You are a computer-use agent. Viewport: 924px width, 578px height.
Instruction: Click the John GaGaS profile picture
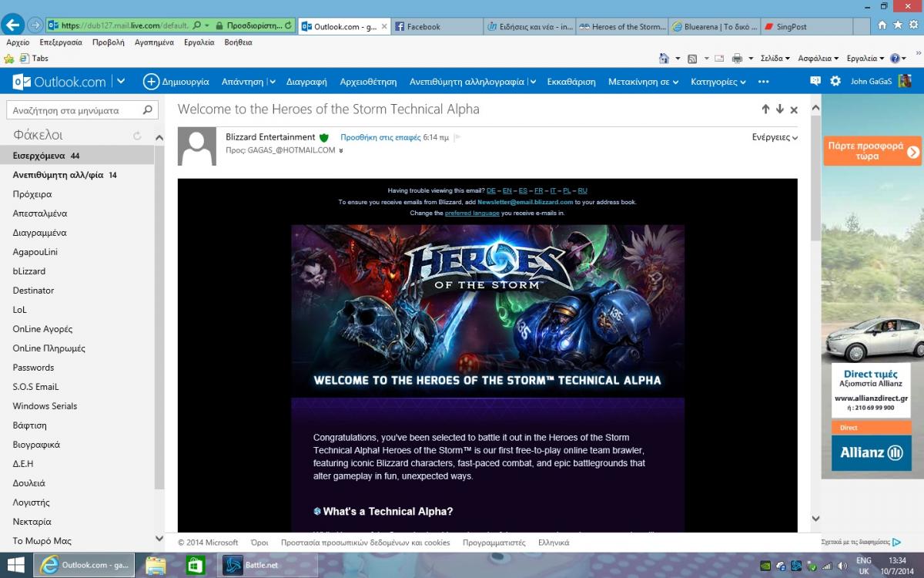click(x=905, y=81)
